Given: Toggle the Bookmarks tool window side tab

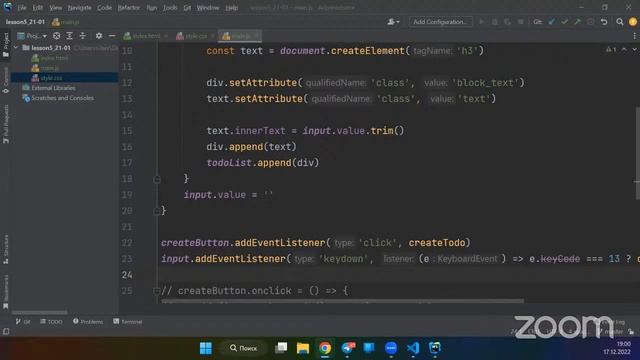Looking at the screenshot, I should click(x=6, y=291).
